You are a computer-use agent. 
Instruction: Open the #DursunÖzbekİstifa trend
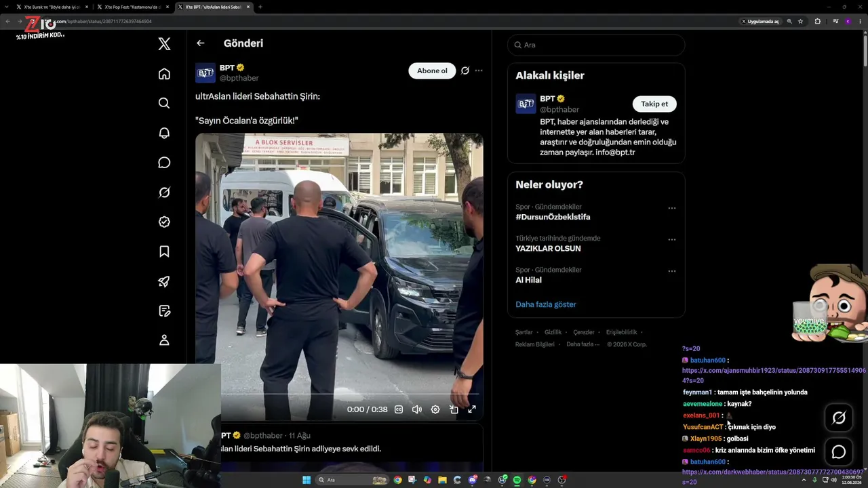[x=553, y=217]
